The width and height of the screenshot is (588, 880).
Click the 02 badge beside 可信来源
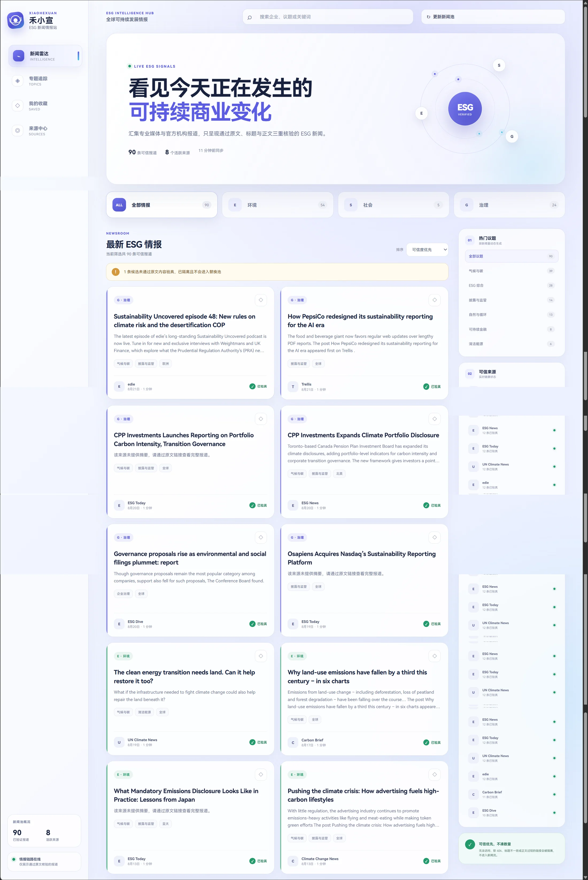click(470, 374)
